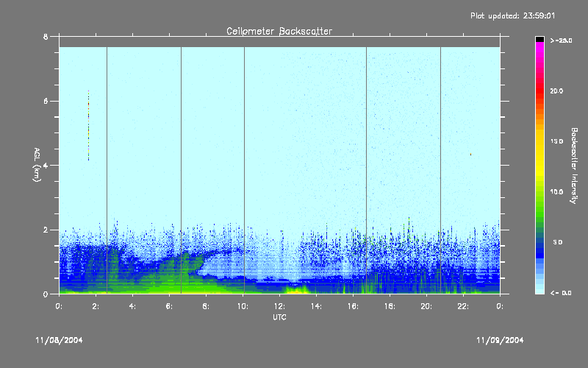Click the ">-25.0" colorbar maximum label
Screen dimensions: 588x368
click(x=561, y=40)
